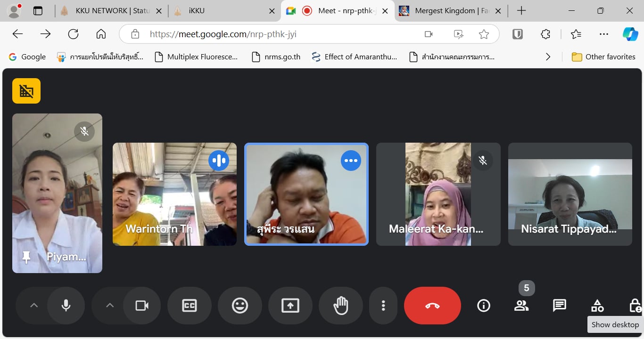This screenshot has width=644, height=339.
Task: Toggle closed captions
Action: coord(189,306)
